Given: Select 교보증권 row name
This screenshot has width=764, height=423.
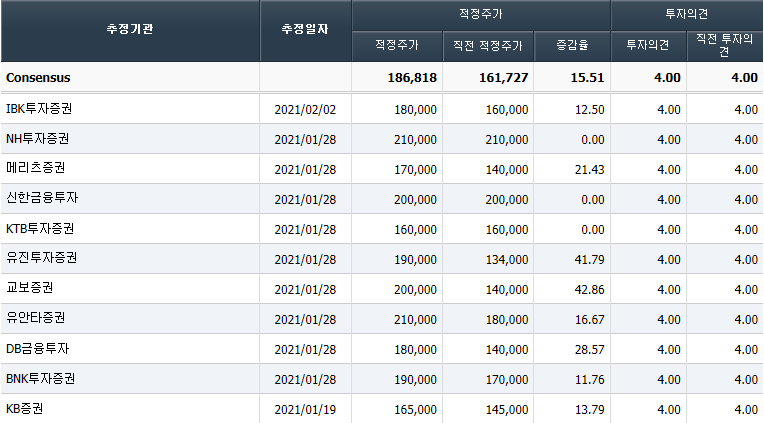Looking at the screenshot, I should click(30, 288).
